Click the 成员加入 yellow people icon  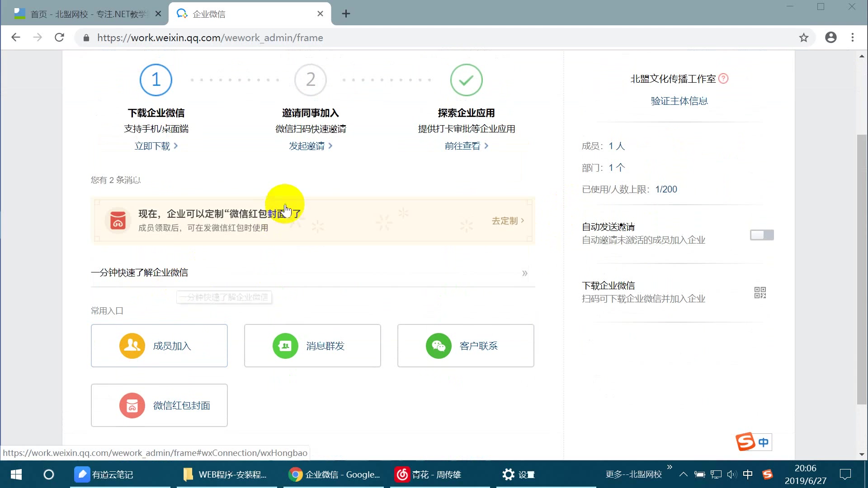(x=132, y=346)
